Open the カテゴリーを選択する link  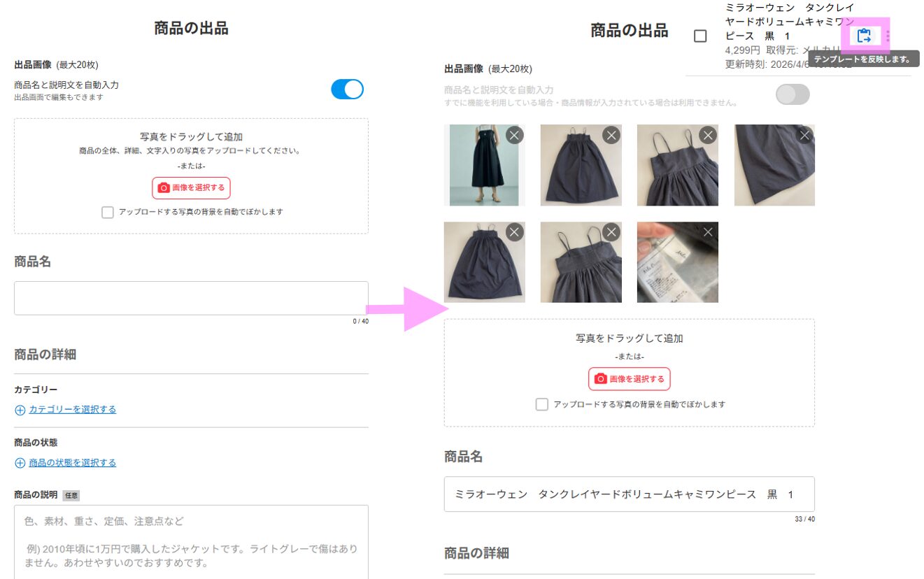point(73,410)
